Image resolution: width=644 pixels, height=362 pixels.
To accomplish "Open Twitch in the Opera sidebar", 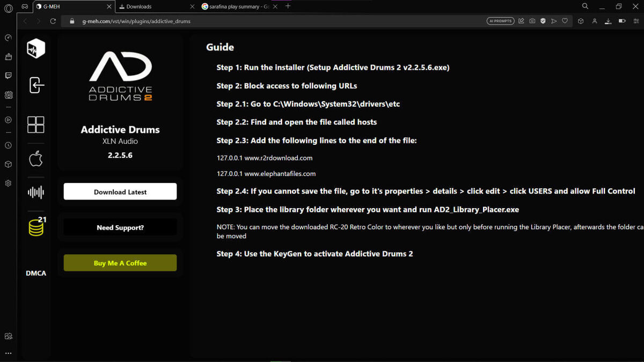I will (8, 76).
